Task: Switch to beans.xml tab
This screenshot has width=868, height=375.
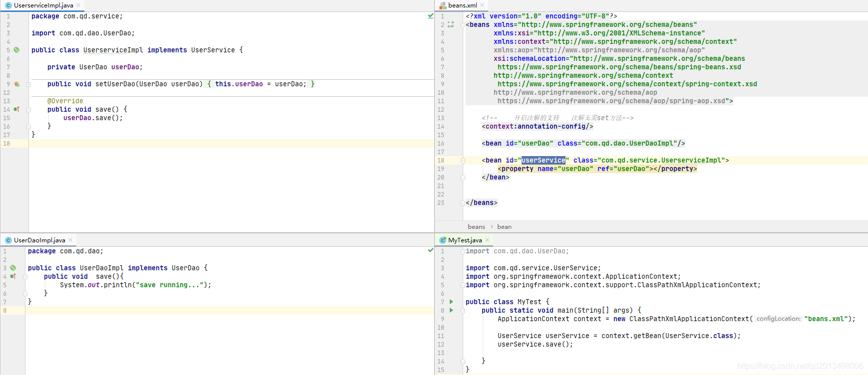Action: (463, 5)
